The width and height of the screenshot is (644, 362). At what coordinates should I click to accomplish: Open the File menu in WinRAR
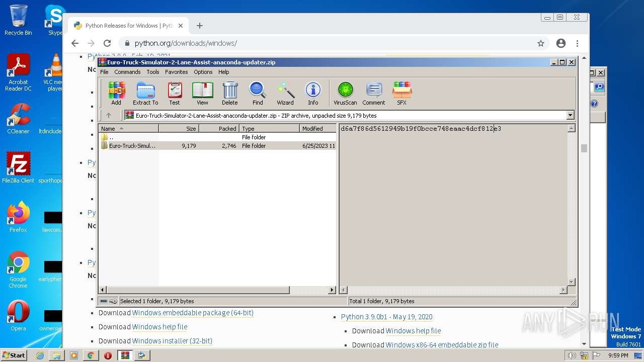coord(104,72)
